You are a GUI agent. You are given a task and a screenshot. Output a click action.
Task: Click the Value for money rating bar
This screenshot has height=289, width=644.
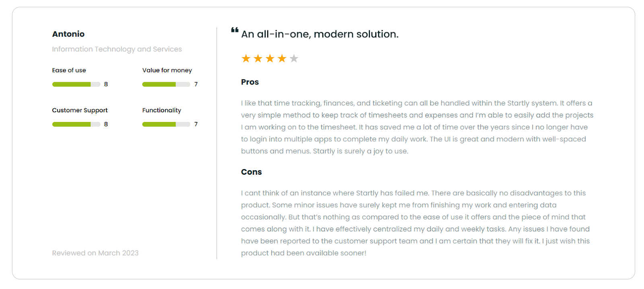(x=166, y=85)
